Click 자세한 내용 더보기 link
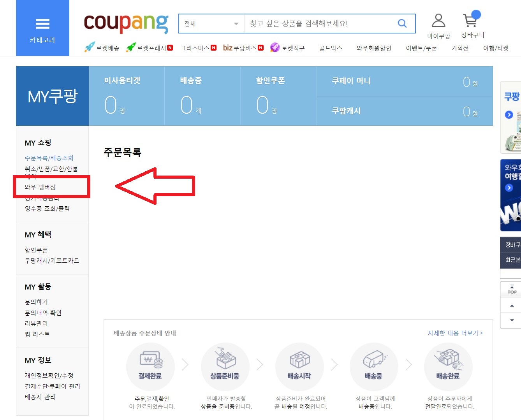Viewport: 521px width, 420px height. coord(455,333)
